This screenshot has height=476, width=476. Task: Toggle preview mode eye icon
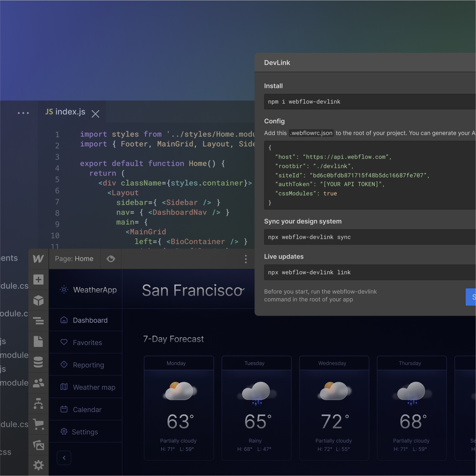(111, 259)
